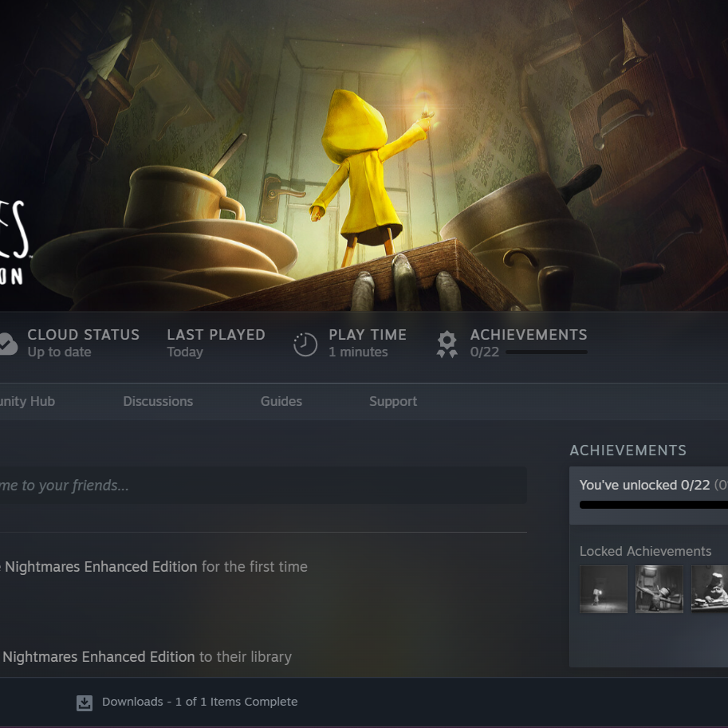Click the Downloads 1 of 1 Items Complete link
This screenshot has height=728, width=728.
coord(199,702)
